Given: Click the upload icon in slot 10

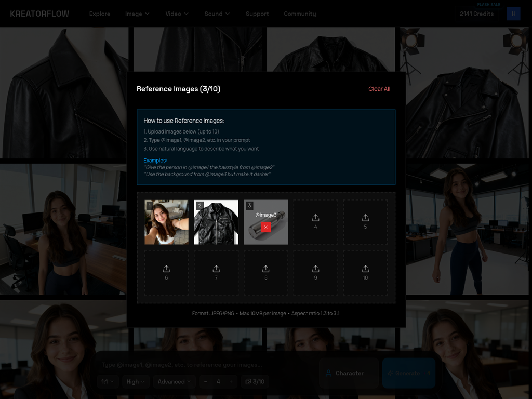Looking at the screenshot, I should click(365, 269).
